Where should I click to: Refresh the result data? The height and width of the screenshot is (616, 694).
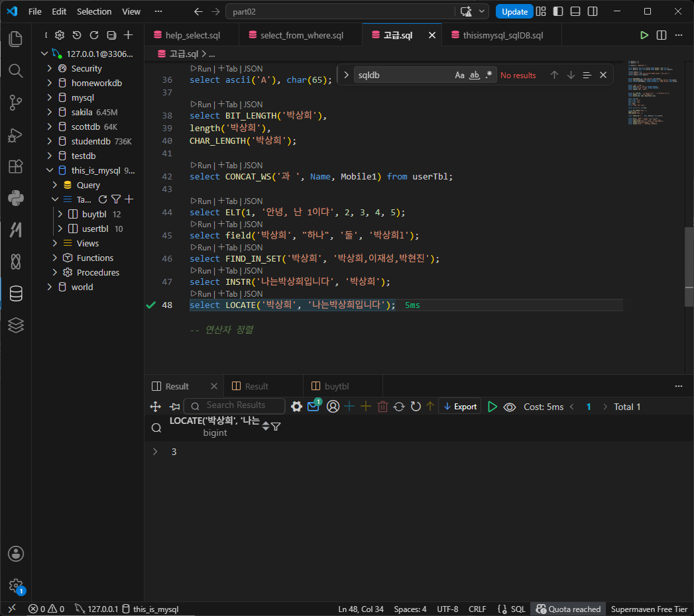coord(416,407)
